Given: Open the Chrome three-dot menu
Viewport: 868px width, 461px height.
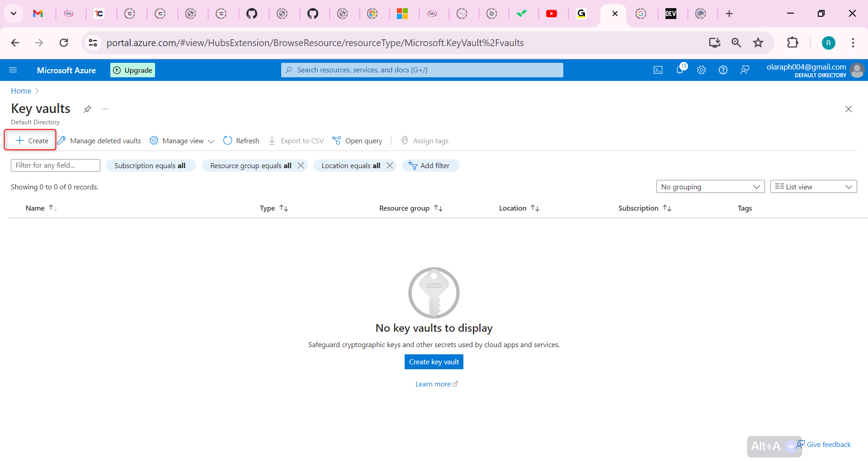Looking at the screenshot, I should (x=853, y=43).
